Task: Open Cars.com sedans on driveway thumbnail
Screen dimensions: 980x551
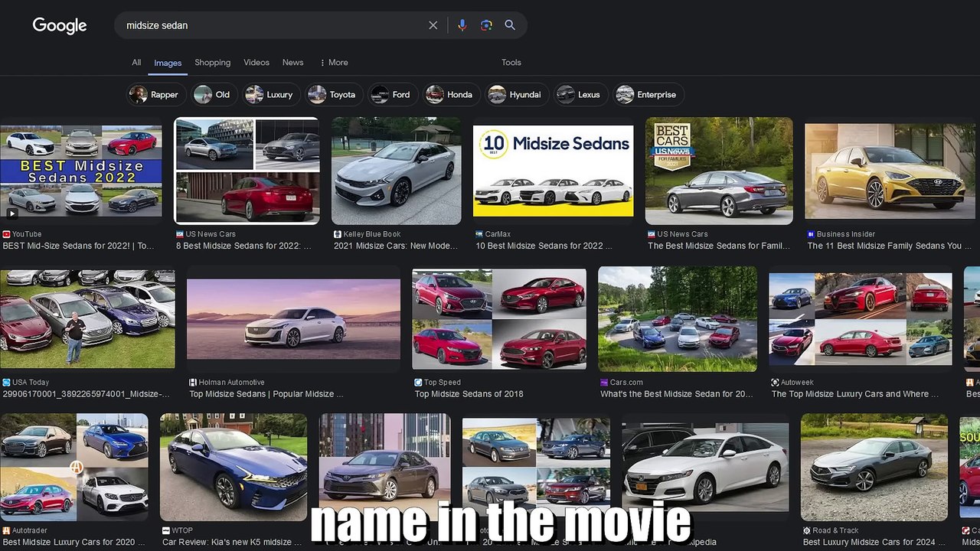Action: click(x=678, y=319)
